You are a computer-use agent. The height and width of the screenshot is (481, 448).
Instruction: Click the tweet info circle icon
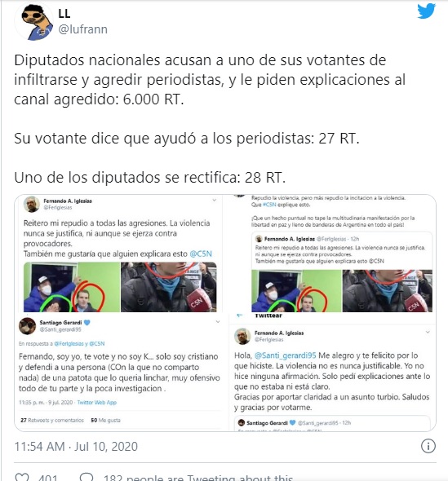tap(428, 446)
